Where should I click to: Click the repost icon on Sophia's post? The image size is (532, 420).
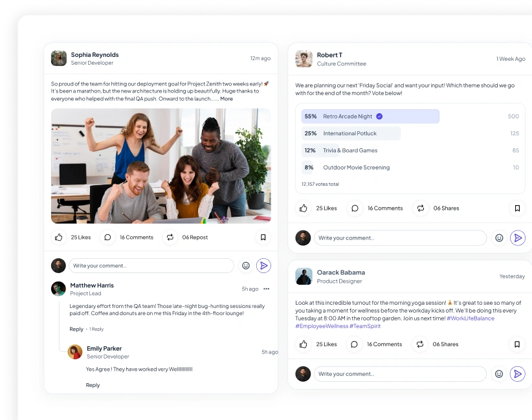click(x=170, y=237)
